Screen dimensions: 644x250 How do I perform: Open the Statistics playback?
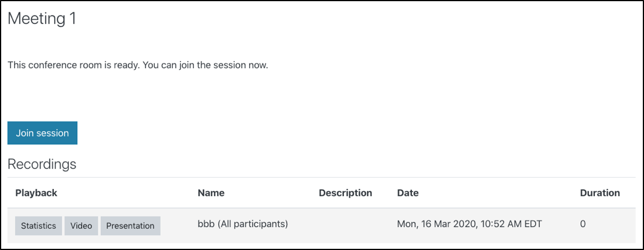pos(39,226)
